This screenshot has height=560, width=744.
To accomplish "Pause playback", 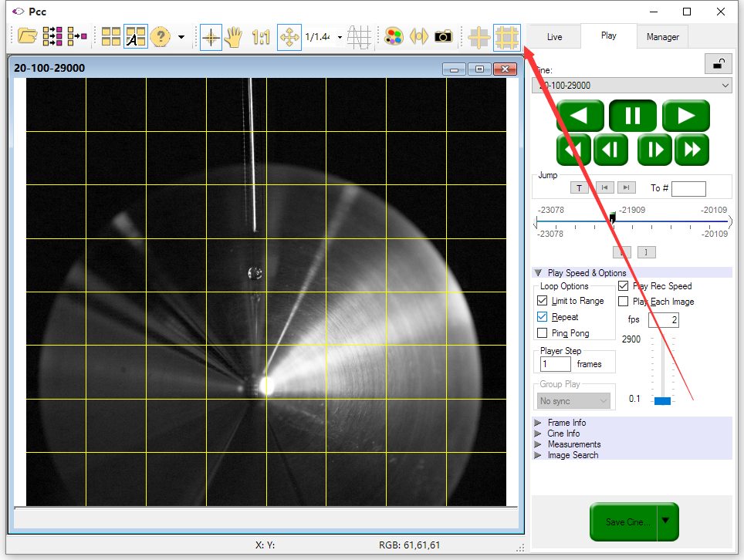I will [633, 116].
